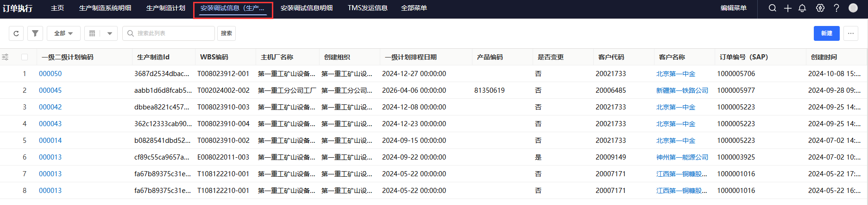Click the global search magnifier icon
The height and width of the screenshot is (205, 868).
pyautogui.click(x=772, y=8)
